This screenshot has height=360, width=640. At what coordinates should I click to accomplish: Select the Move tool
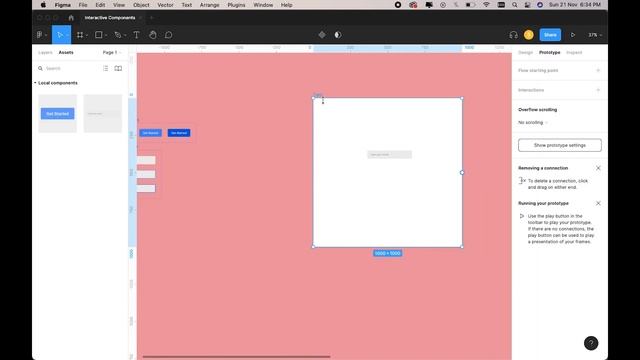[60, 35]
